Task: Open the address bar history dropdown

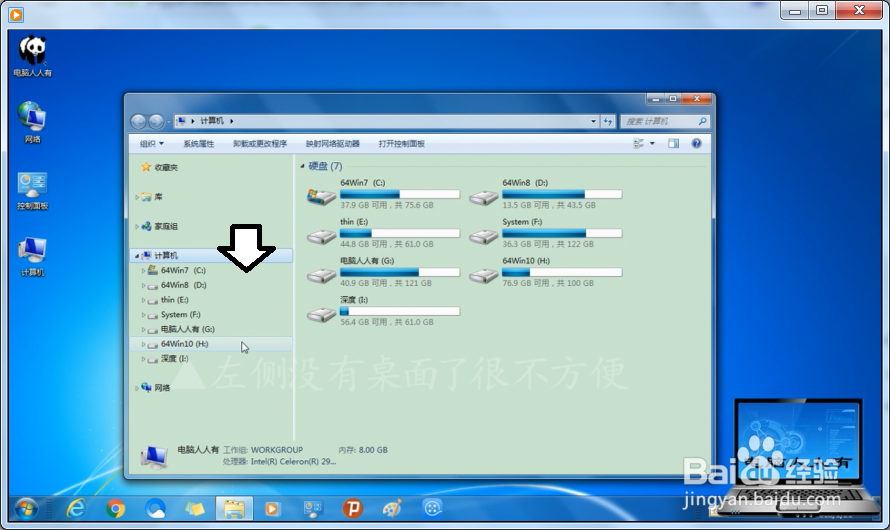Action: pos(594,121)
